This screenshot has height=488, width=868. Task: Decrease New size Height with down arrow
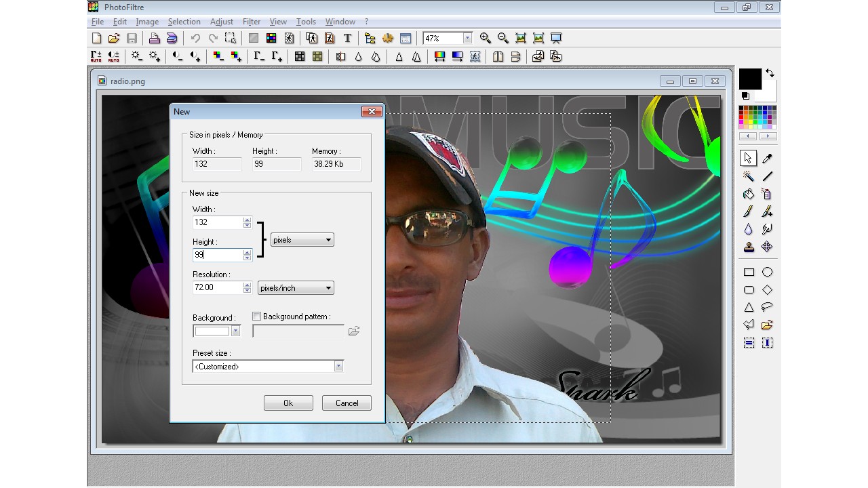point(247,258)
